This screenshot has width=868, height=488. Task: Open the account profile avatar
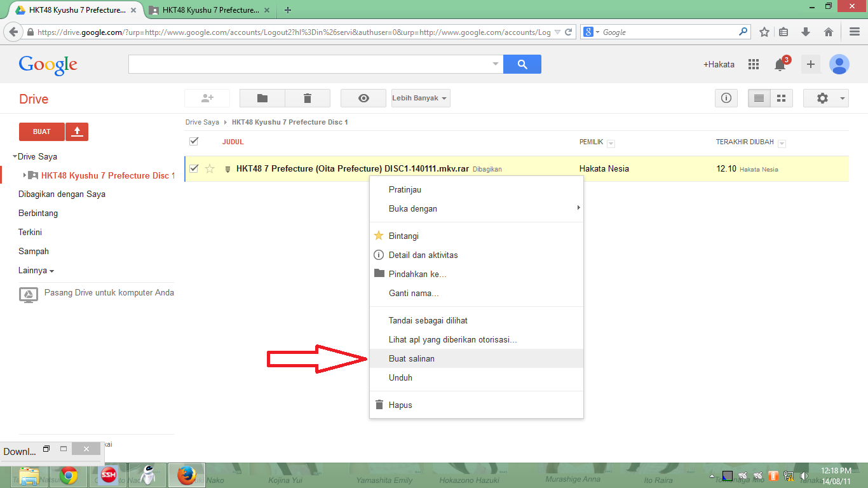839,64
